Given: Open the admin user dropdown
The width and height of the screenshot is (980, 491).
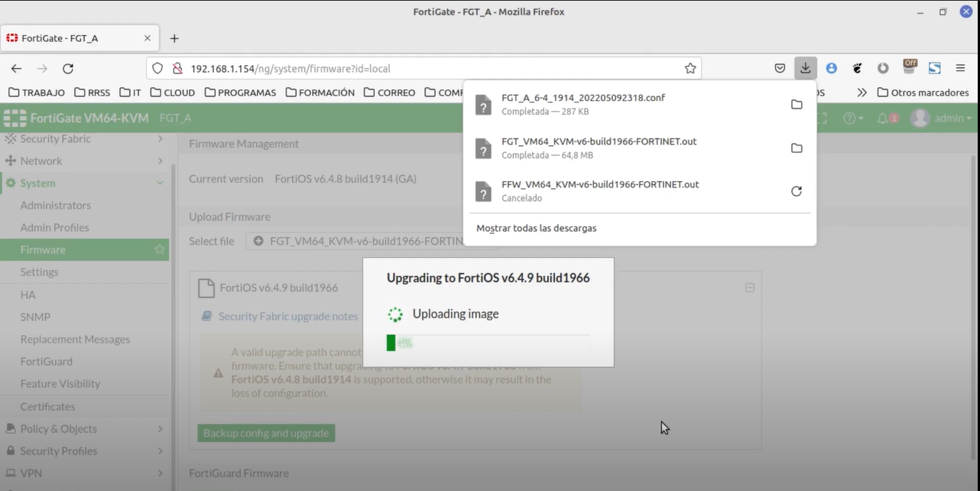Looking at the screenshot, I should (x=942, y=119).
